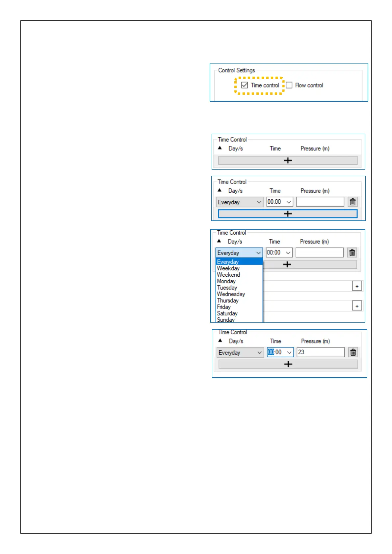
Task: Click the pressure field containing 23
Action: (x=321, y=352)
